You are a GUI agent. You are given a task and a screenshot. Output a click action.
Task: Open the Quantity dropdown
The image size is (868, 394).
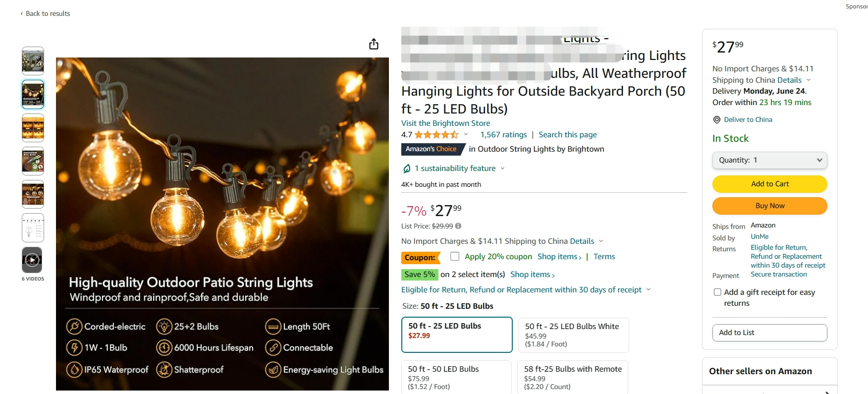pyautogui.click(x=769, y=160)
